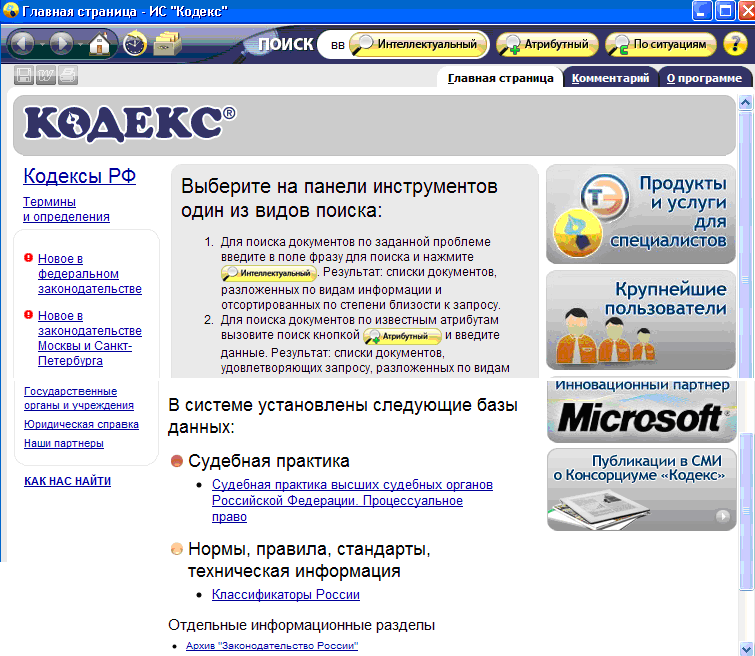This screenshot has height=656, width=755.
Task: Click the print icon
Action: [x=68, y=76]
